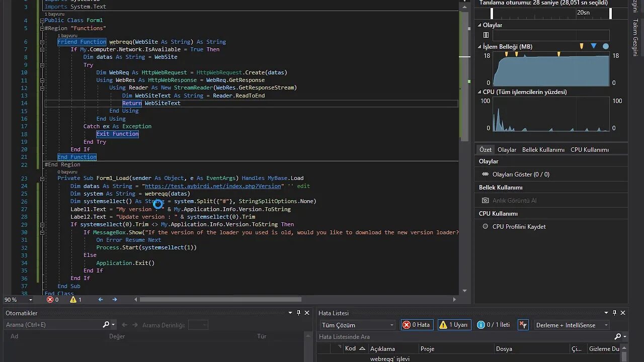The width and height of the screenshot is (644, 362).
Task: Toggle the 1 Uyarı warnings filter
Action: pos(454,325)
